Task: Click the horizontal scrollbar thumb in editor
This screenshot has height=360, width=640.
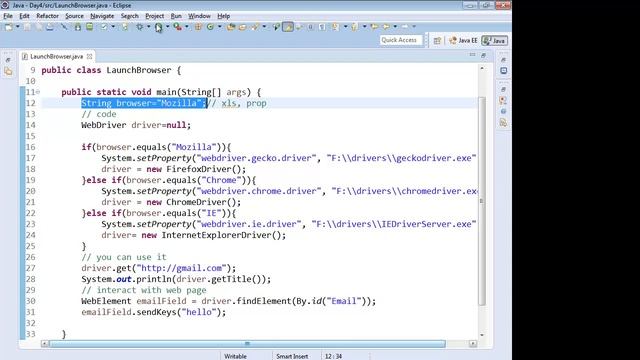Action: click(x=247, y=344)
